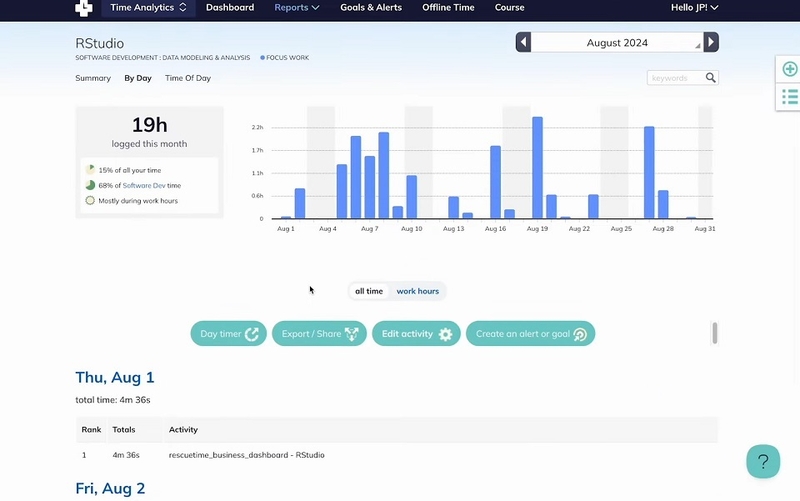Open the help question mark button

(x=763, y=461)
